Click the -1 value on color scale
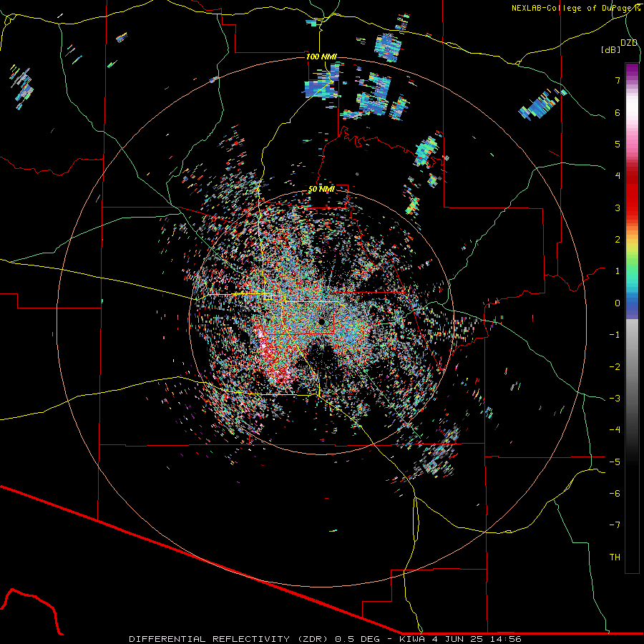This screenshot has width=644, height=644. coord(615,335)
